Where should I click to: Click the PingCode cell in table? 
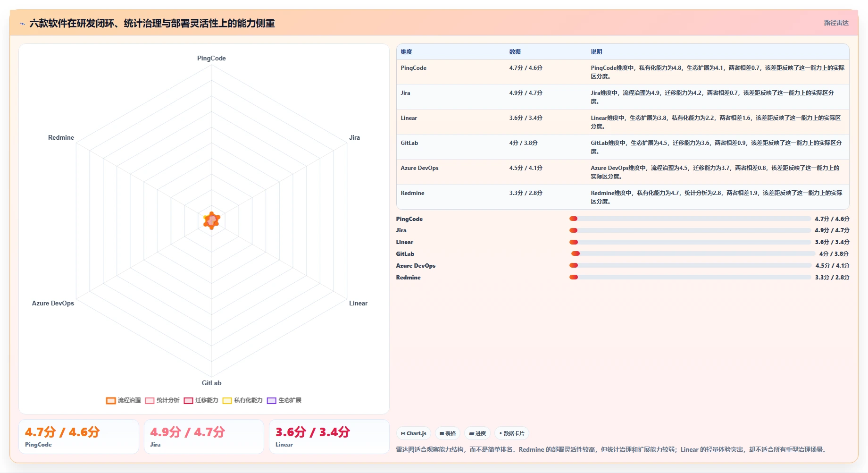point(413,68)
